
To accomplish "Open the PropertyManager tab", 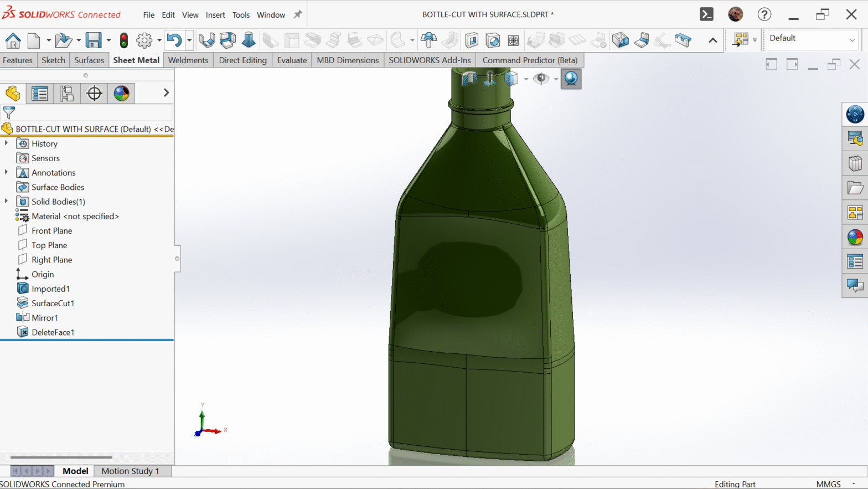I will pos(40,93).
